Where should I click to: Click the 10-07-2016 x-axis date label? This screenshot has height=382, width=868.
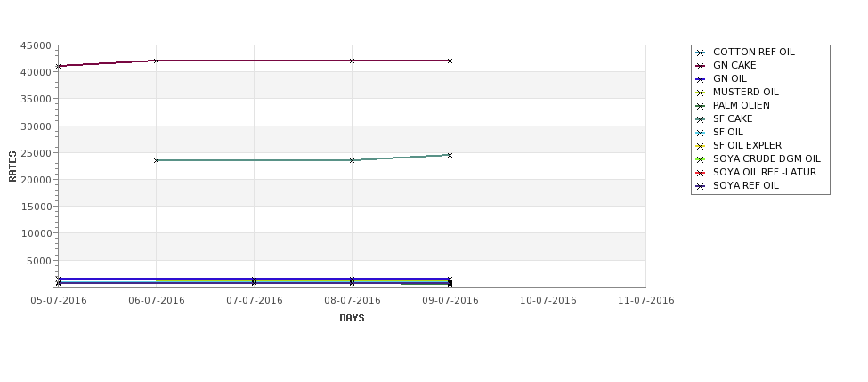[x=548, y=301]
